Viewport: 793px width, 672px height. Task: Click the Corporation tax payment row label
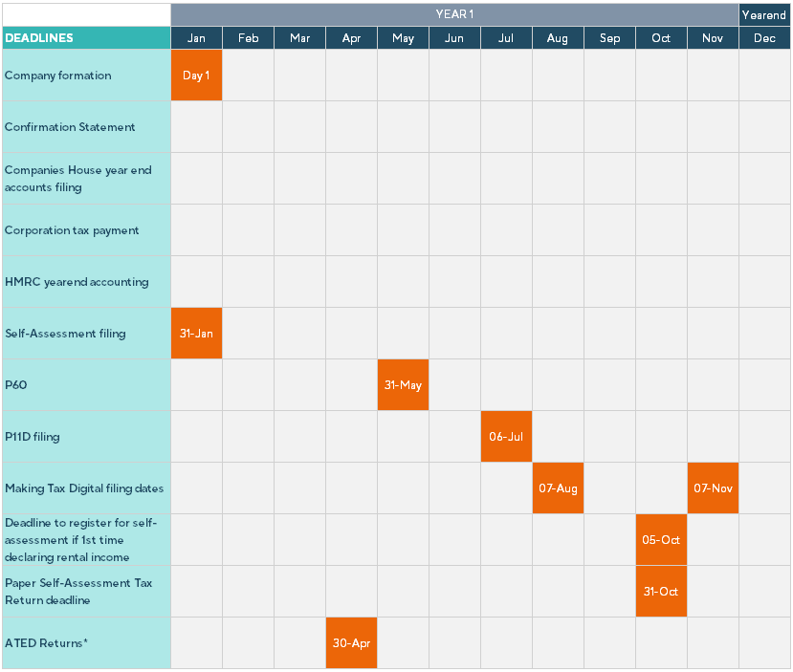tap(72, 230)
